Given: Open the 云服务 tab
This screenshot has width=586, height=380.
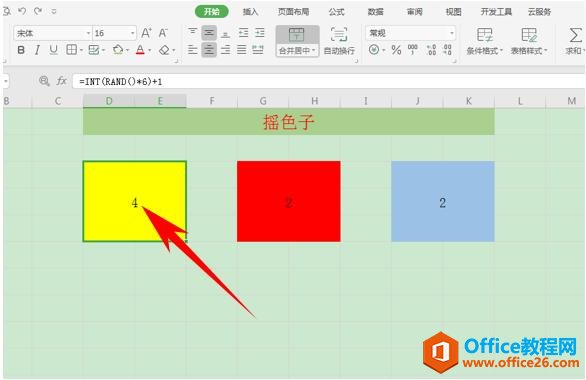Looking at the screenshot, I should 539,12.
